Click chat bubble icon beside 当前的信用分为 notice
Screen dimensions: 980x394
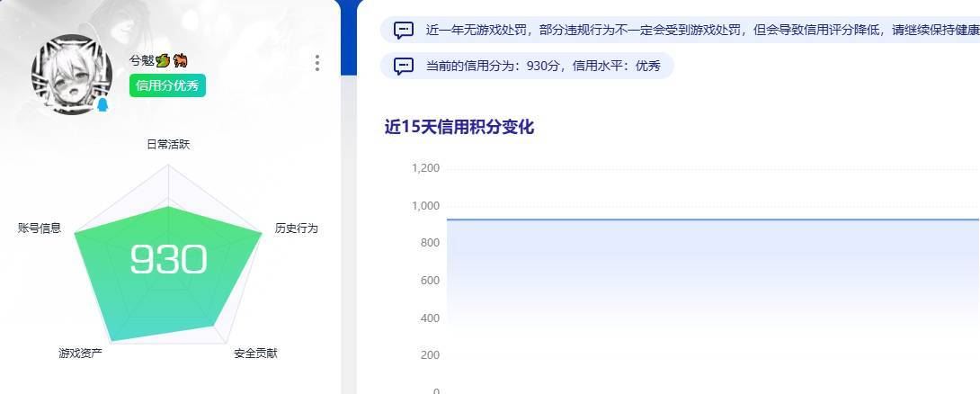[404, 66]
